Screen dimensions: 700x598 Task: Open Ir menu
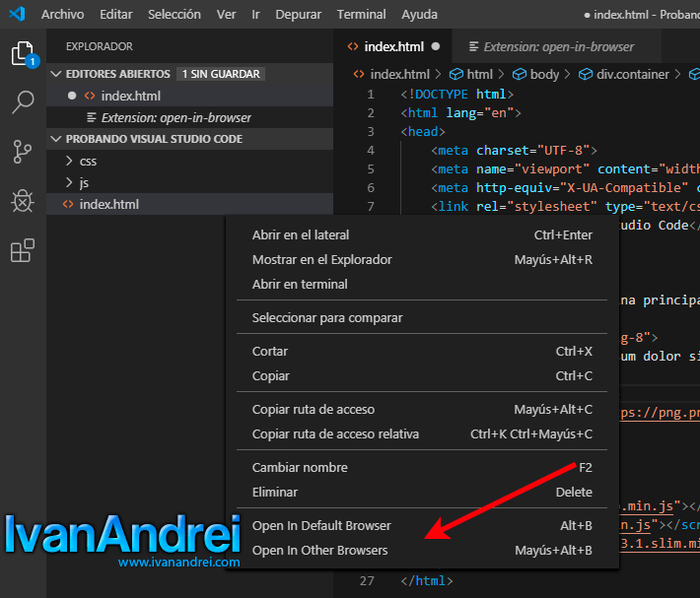tap(255, 14)
